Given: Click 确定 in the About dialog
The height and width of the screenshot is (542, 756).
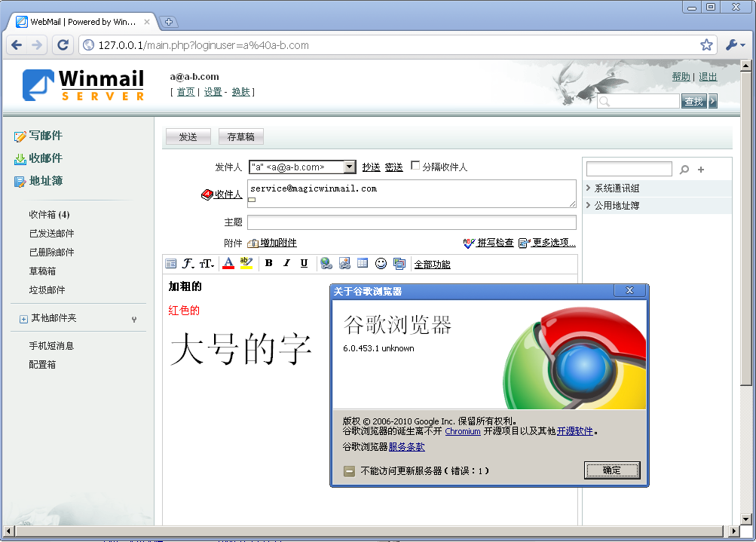Looking at the screenshot, I should coord(612,470).
